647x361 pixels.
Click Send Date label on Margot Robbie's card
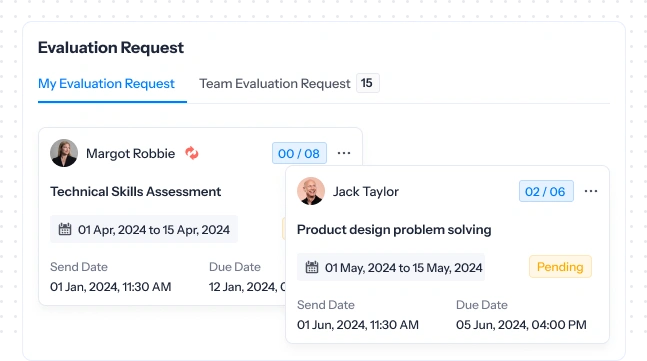79,267
